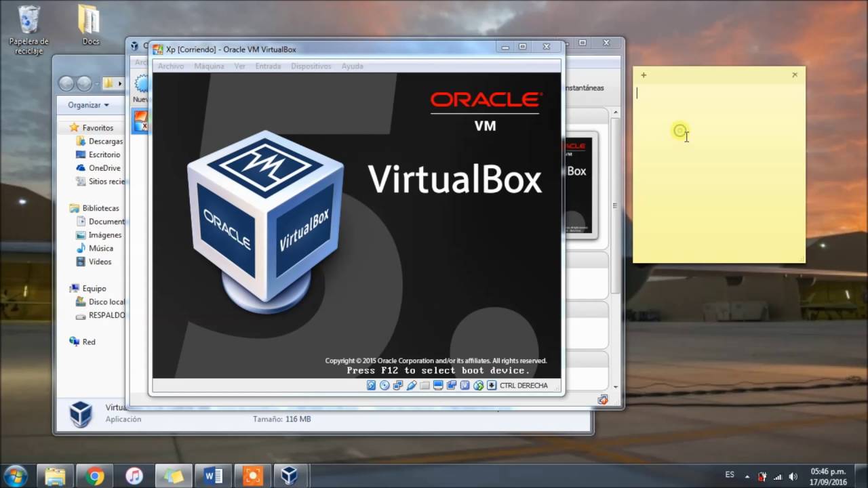Open the Entrada menu in VM window
This screenshot has height=488, width=868.
[x=268, y=66]
